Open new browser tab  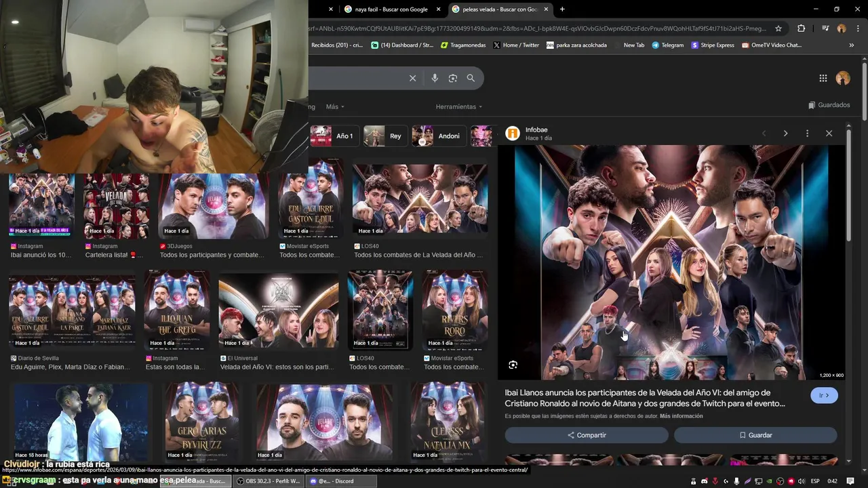tap(562, 9)
